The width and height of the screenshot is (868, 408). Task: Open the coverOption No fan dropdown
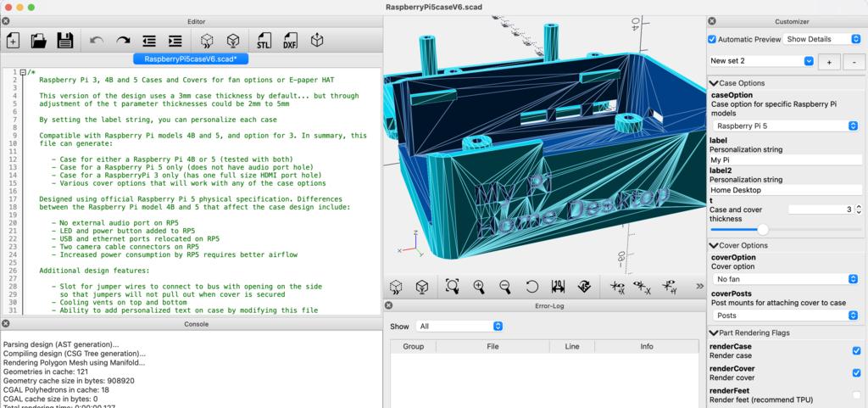coord(786,279)
